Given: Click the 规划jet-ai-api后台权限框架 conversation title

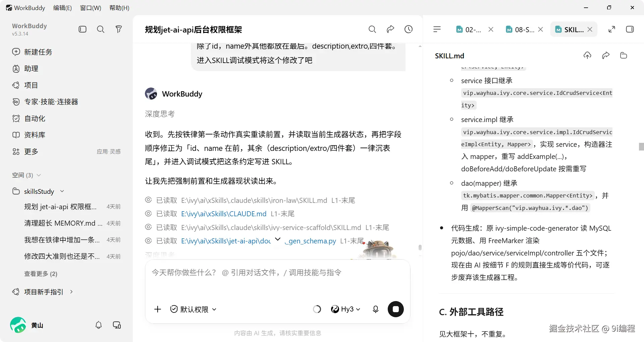Looking at the screenshot, I should pyautogui.click(x=193, y=30).
